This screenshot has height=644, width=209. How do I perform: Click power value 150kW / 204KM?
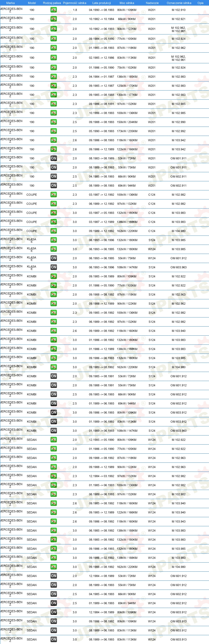127,122
